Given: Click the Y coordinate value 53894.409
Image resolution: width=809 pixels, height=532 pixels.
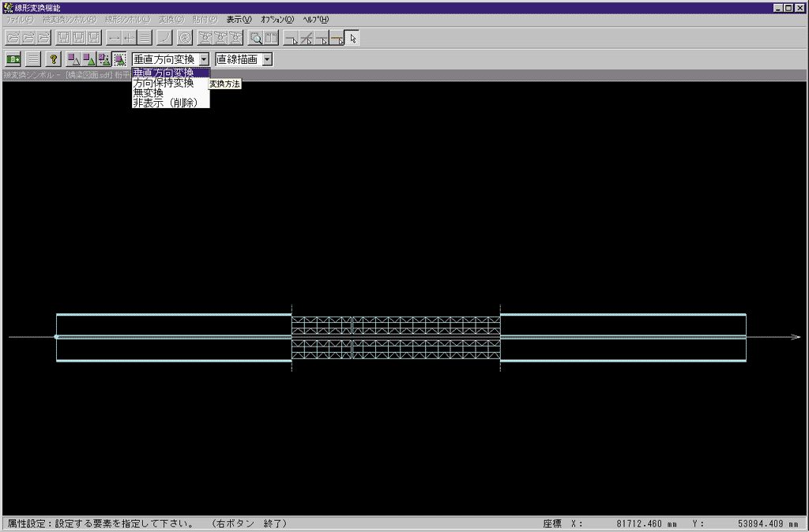Looking at the screenshot, I should pyautogui.click(x=761, y=524).
